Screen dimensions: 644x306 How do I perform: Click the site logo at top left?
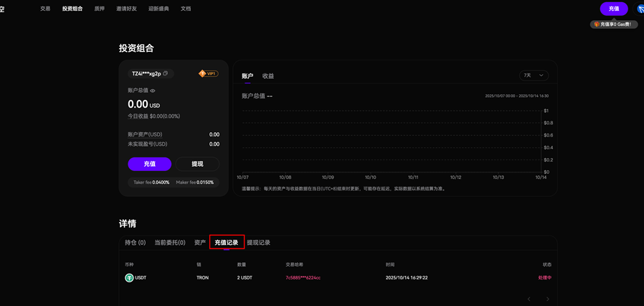point(3,9)
